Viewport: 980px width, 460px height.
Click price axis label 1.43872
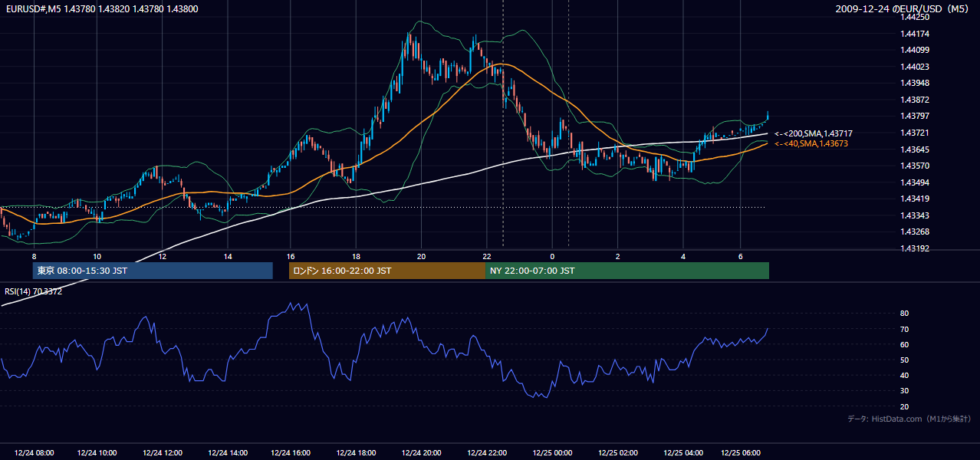pyautogui.click(x=914, y=100)
